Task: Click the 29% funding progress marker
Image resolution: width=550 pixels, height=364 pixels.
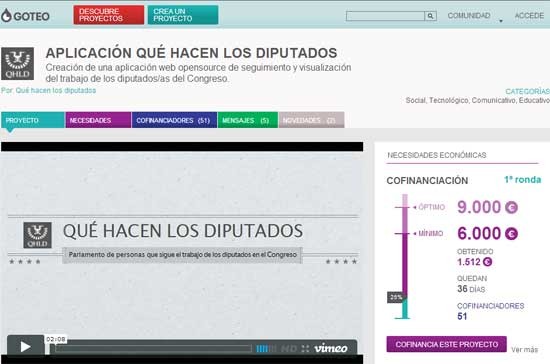Action: click(x=396, y=297)
